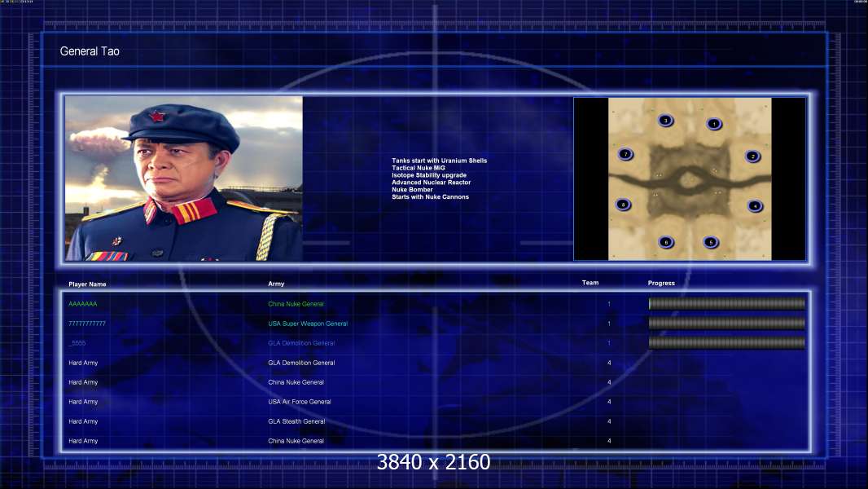This screenshot has width=868, height=489.
Task: Click start position marker 8 on the map
Action: 623,205
